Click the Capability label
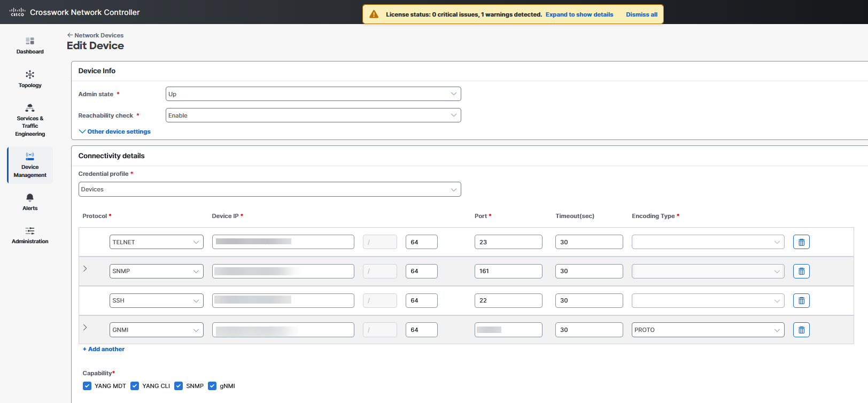Viewport: 868px width, 403px height. point(97,373)
